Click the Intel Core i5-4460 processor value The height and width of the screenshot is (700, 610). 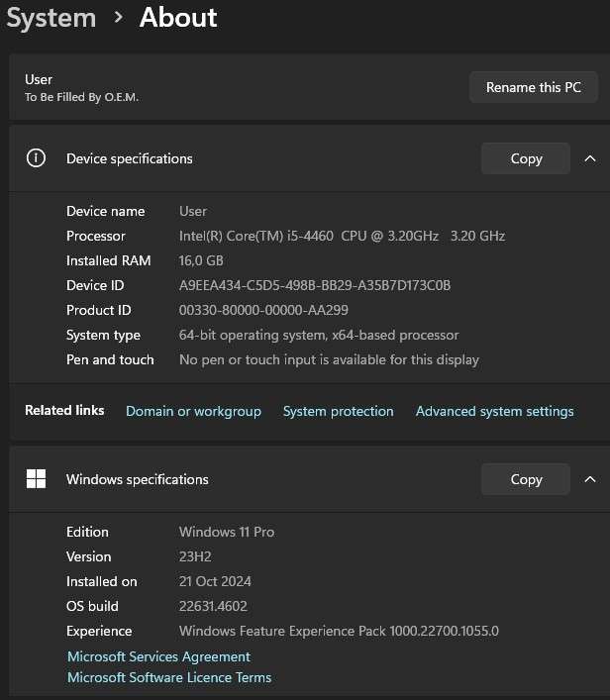[x=342, y=236]
